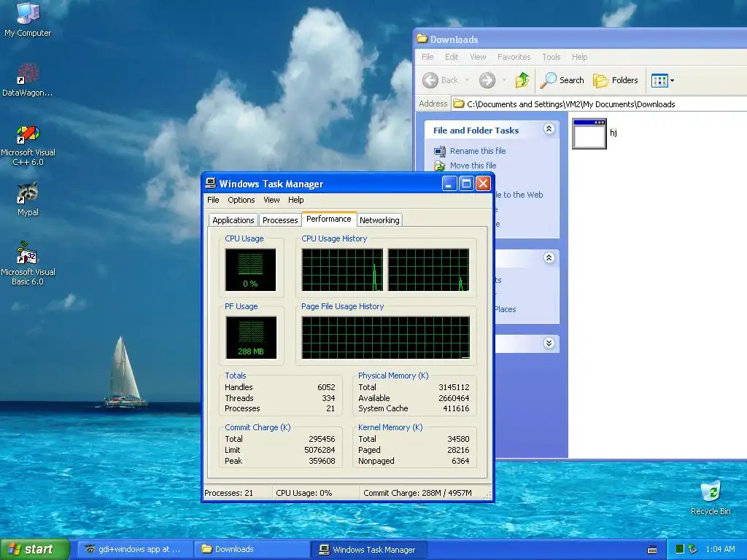Open Task Manager View menu
747x560 pixels.
tap(271, 200)
